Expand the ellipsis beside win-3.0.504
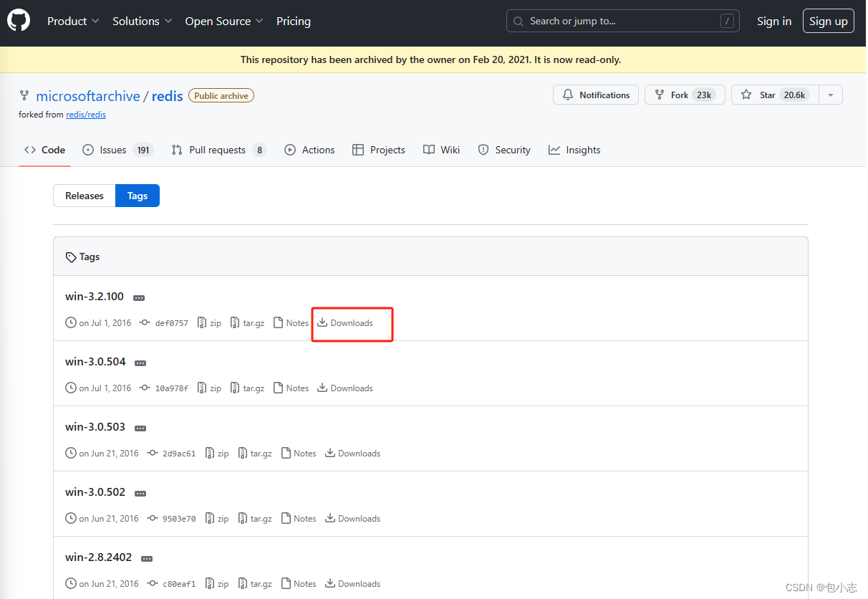This screenshot has width=868, height=599. pos(140,363)
